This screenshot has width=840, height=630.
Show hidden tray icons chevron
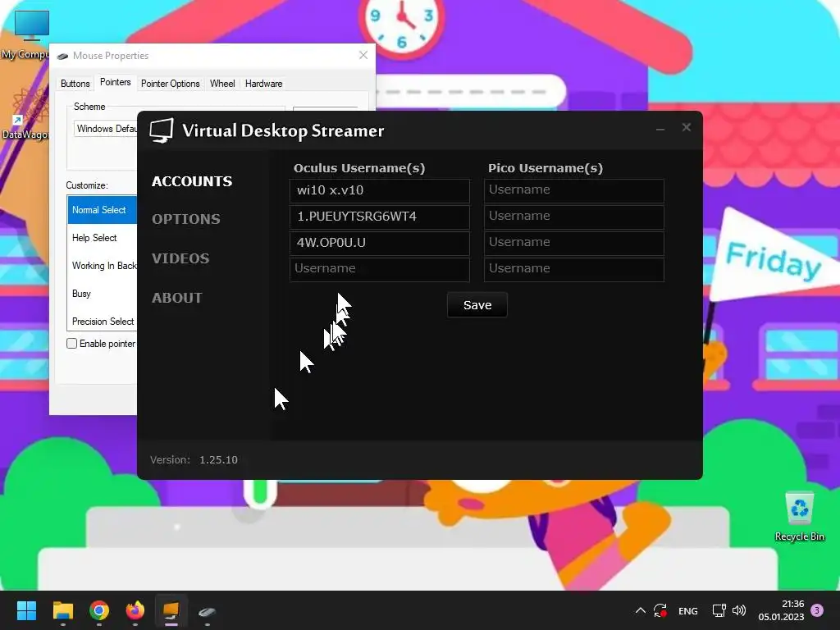640,610
